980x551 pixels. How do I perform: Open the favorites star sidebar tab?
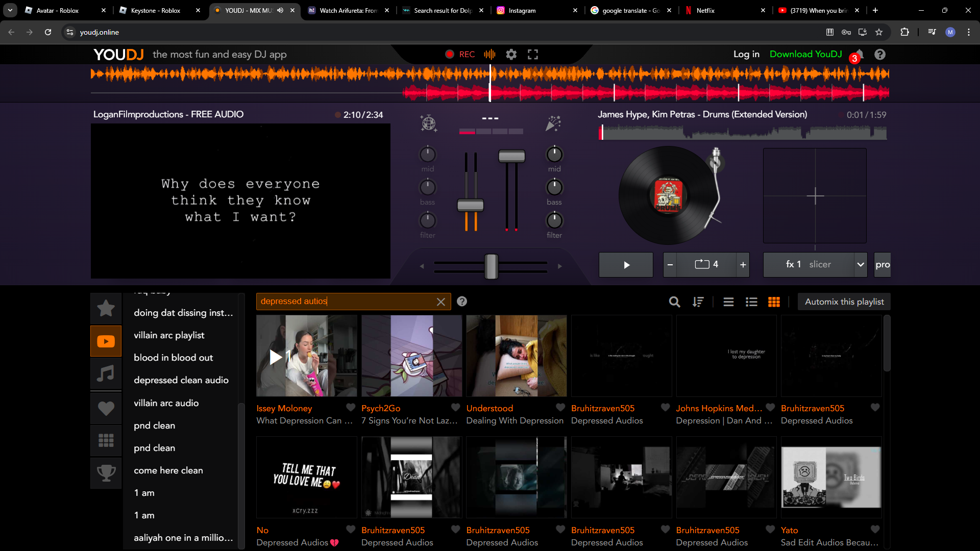pyautogui.click(x=106, y=308)
